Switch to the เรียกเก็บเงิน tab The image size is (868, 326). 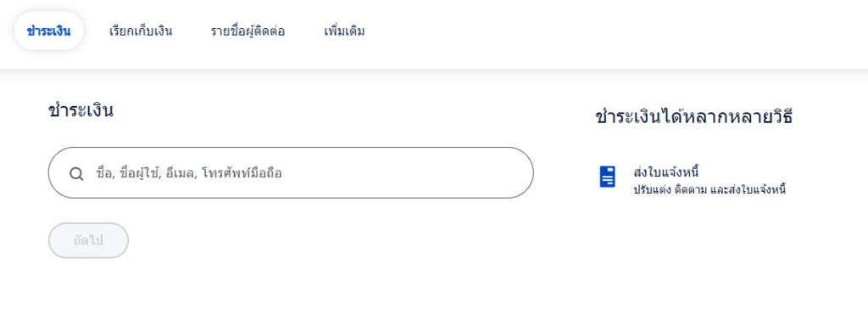click(141, 31)
